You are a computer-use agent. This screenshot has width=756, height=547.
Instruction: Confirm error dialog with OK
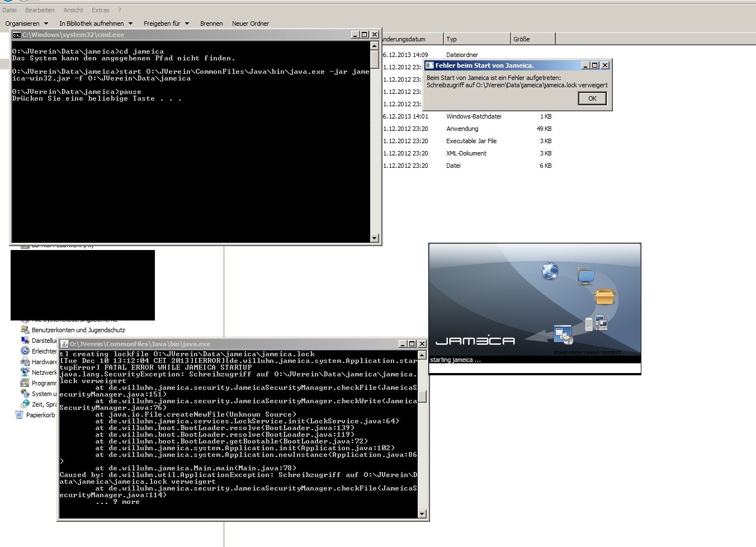point(592,98)
